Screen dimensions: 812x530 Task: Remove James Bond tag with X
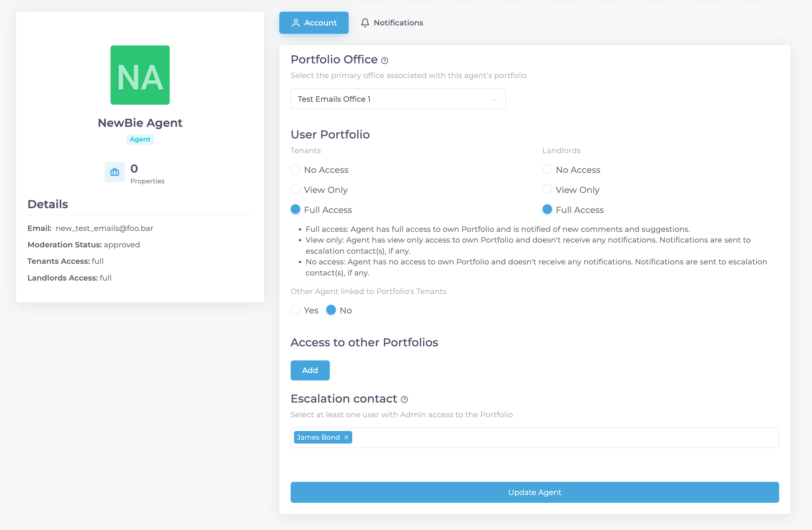click(x=346, y=437)
